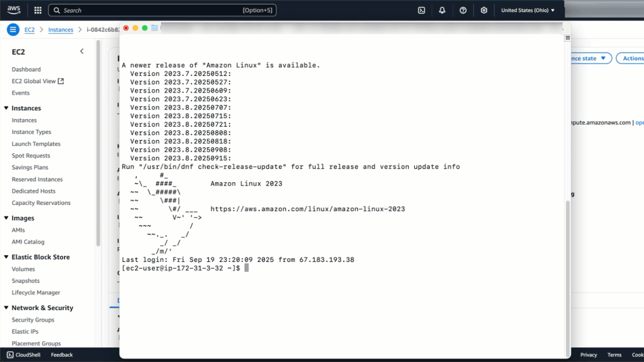The image size is (644, 362).
Task: Click the EC2 heading in the sidebar
Action: [x=19, y=52]
